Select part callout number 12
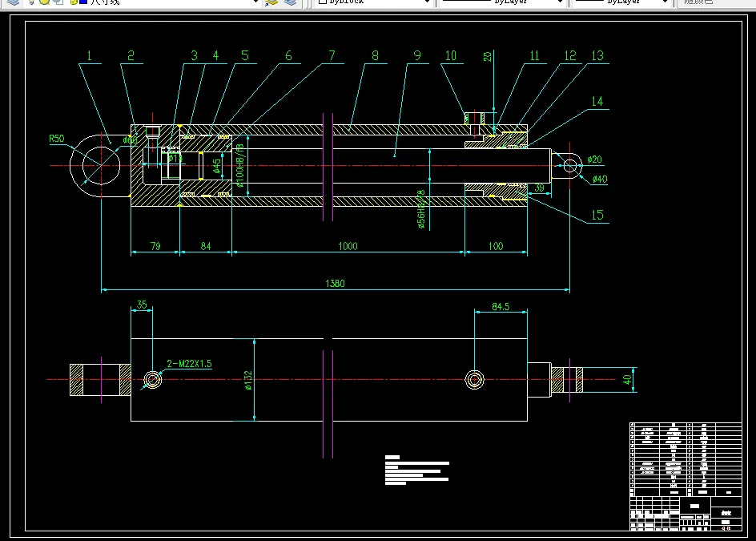 point(570,56)
